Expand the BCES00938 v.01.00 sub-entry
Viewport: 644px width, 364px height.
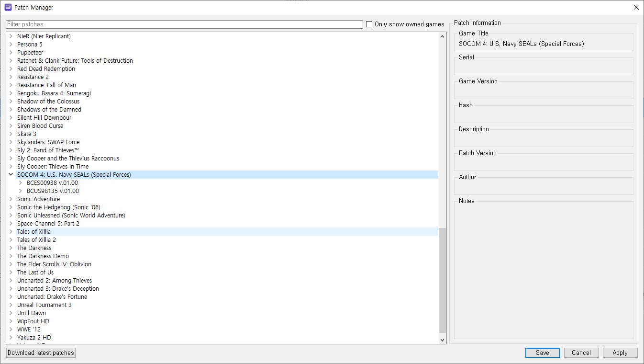[x=20, y=183]
